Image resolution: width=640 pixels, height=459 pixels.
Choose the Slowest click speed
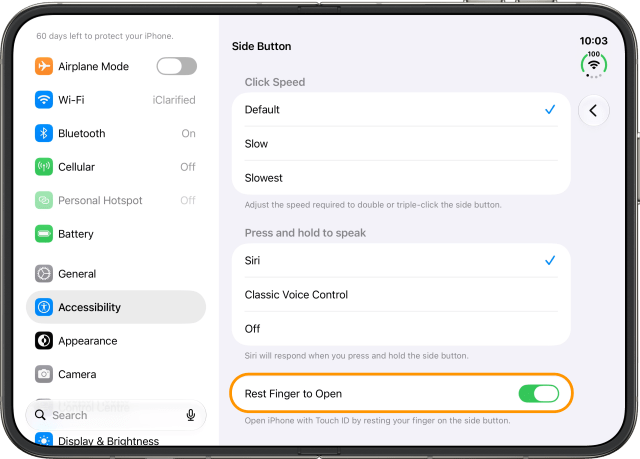tap(401, 178)
